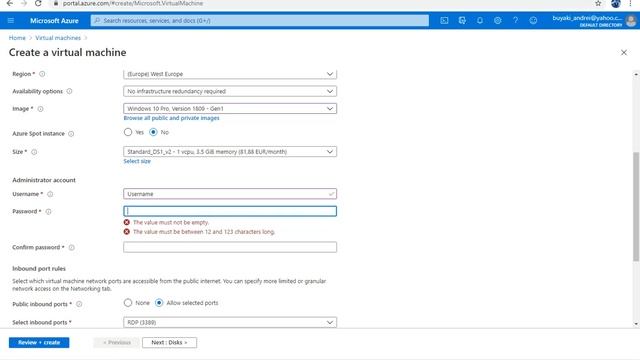Select Allow selected ports option
640x360 pixels.
(x=159, y=303)
